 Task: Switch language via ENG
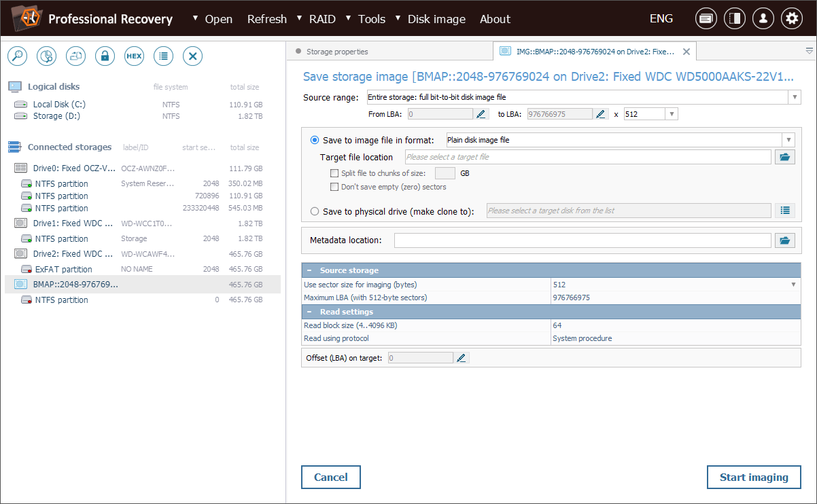661,18
